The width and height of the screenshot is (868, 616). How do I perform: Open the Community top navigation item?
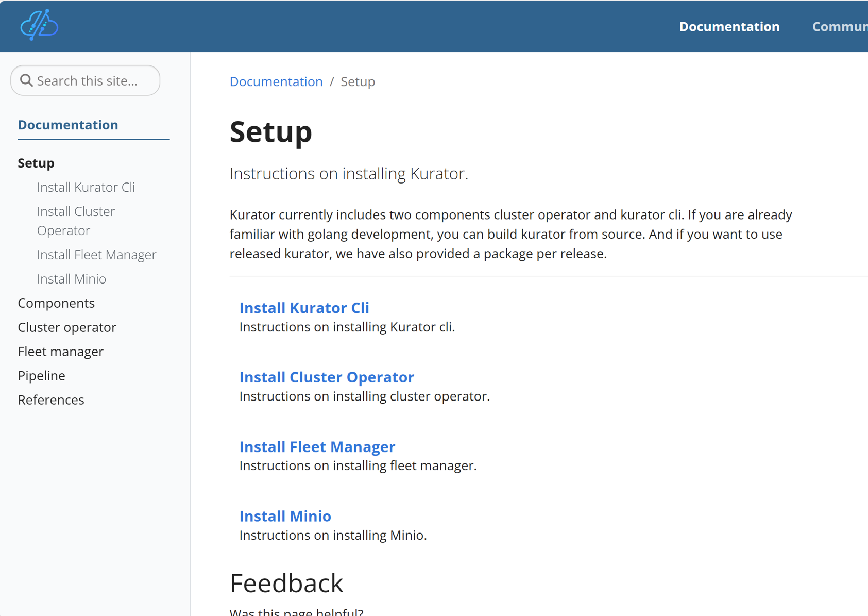click(x=840, y=27)
